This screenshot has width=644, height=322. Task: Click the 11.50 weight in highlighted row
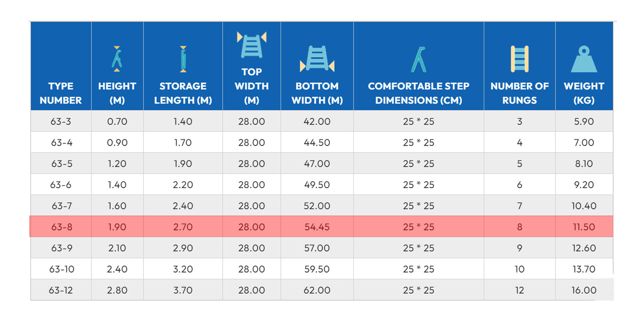pyautogui.click(x=584, y=227)
